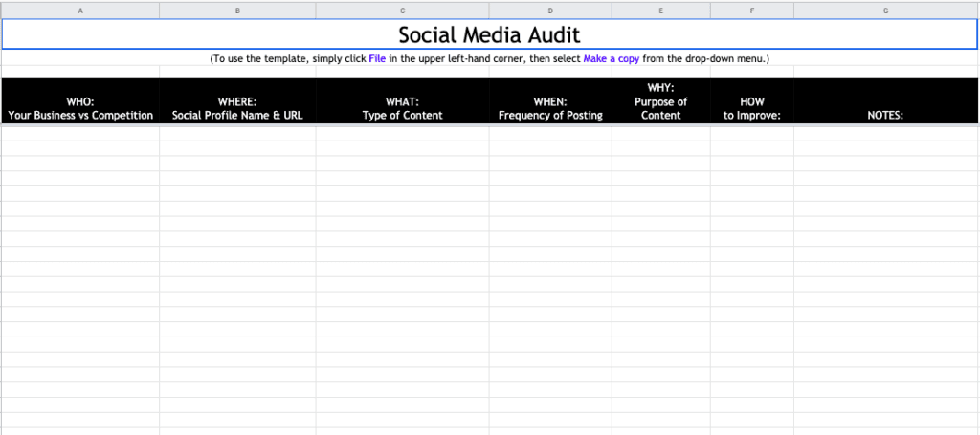Select column C header
Image resolution: width=980 pixels, height=435 pixels.
click(x=403, y=10)
